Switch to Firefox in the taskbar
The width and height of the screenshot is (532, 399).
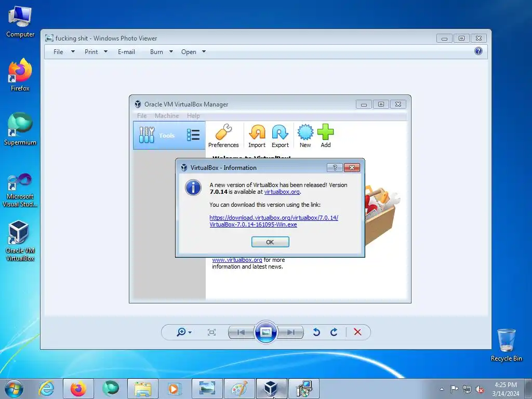[x=78, y=389]
